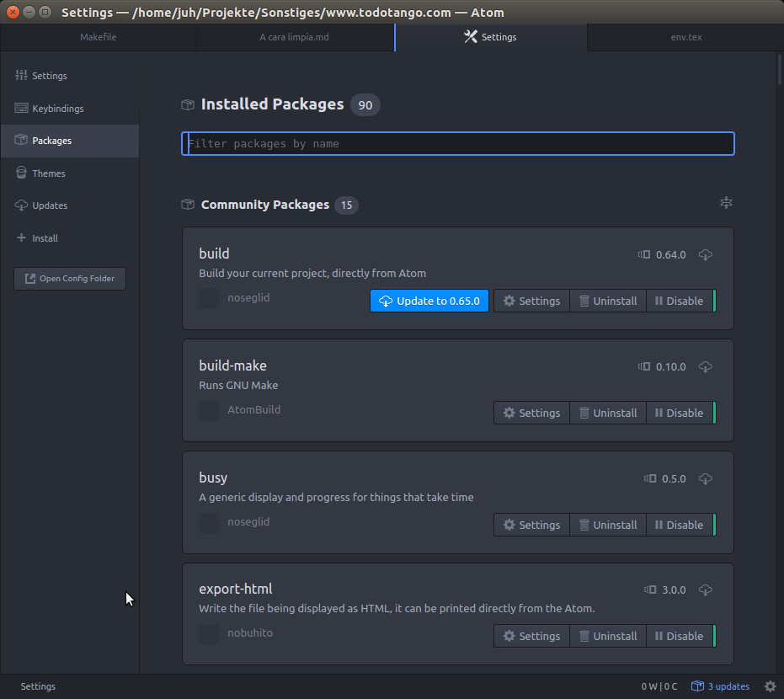Open the Settings sidebar section
Image resolution: width=784 pixels, height=699 pixels.
pos(70,76)
